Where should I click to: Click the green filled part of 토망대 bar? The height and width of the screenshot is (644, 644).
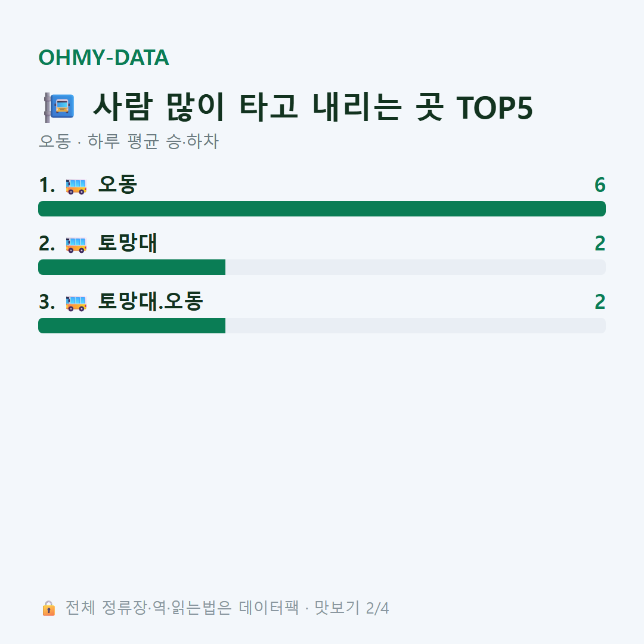click(132, 267)
